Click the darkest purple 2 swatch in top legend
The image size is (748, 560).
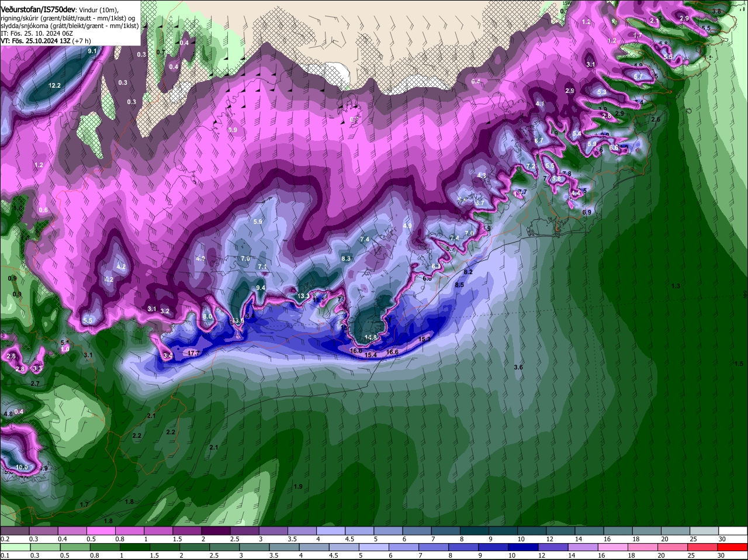[216, 530]
